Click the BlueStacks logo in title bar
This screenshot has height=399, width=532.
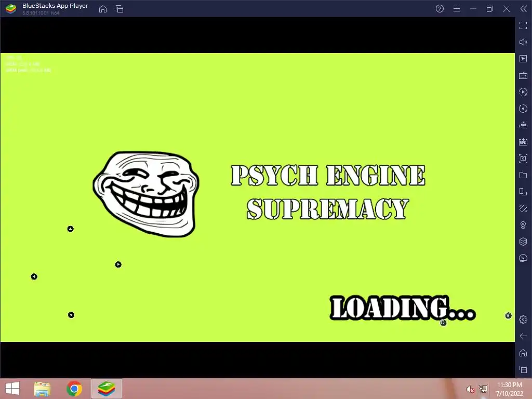pyautogui.click(x=11, y=9)
